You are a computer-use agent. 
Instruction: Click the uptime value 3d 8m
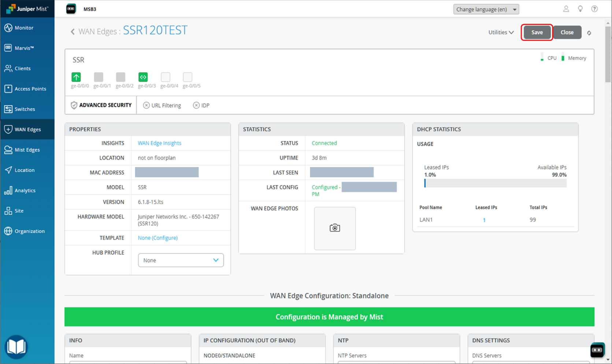pos(319,158)
